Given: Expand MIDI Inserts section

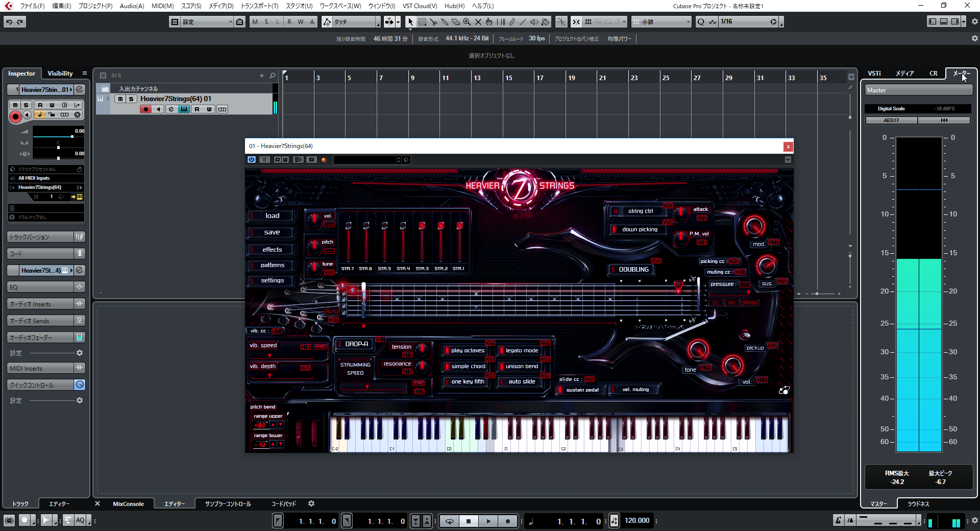Looking at the screenshot, I should pos(41,368).
